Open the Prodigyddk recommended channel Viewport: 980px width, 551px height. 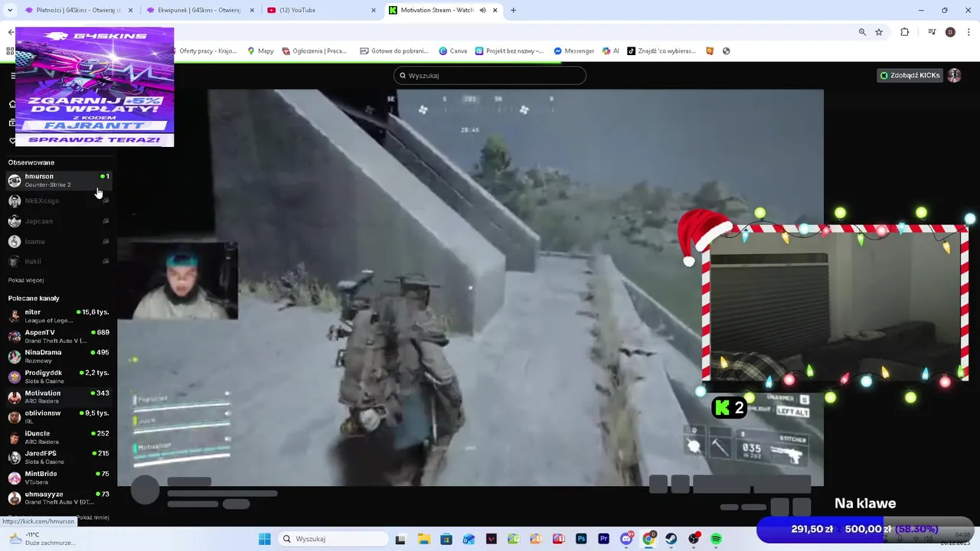tap(58, 377)
